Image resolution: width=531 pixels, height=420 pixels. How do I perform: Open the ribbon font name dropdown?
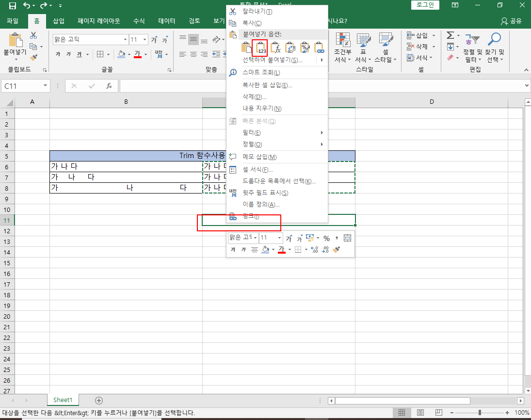pyautogui.click(x=125, y=40)
